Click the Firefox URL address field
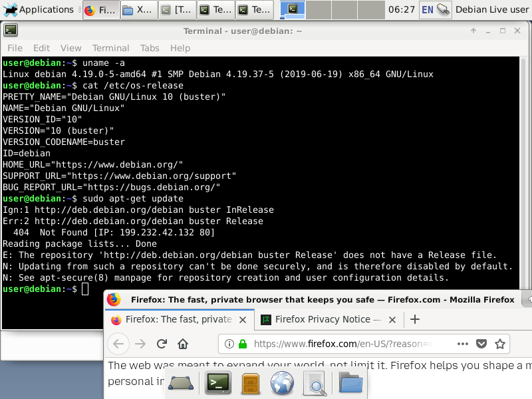The width and height of the screenshot is (532, 399). (x=342, y=344)
